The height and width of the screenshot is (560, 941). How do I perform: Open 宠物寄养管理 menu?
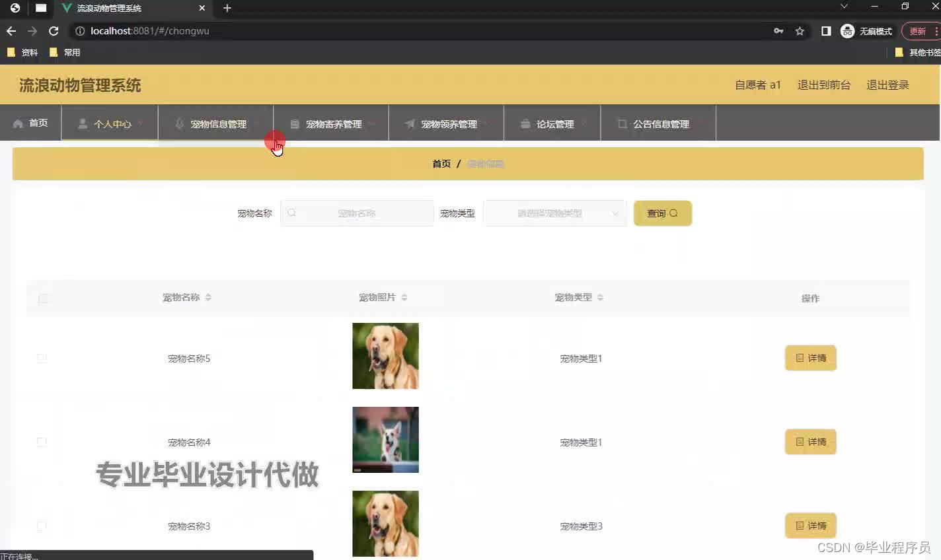point(331,123)
